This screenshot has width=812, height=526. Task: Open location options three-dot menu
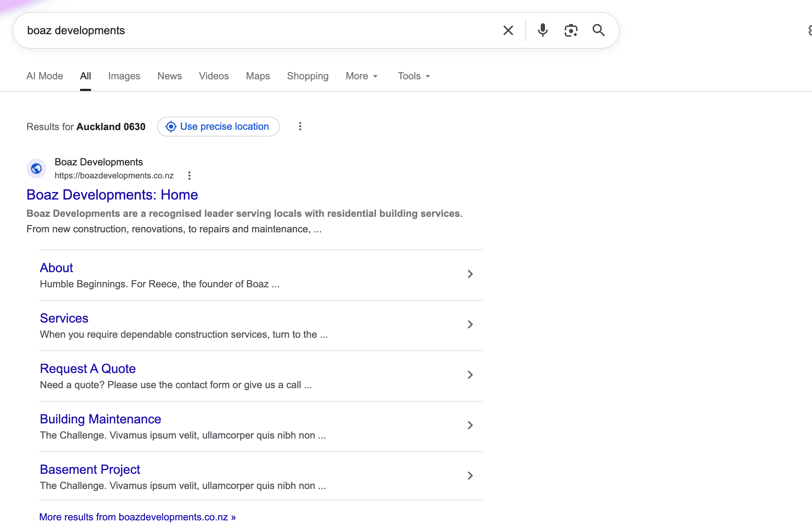click(x=300, y=127)
